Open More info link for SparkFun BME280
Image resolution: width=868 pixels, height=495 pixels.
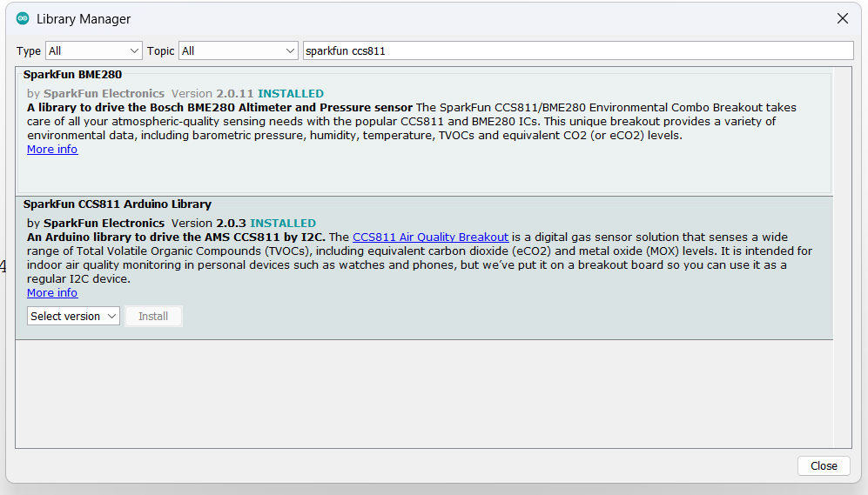coord(52,150)
